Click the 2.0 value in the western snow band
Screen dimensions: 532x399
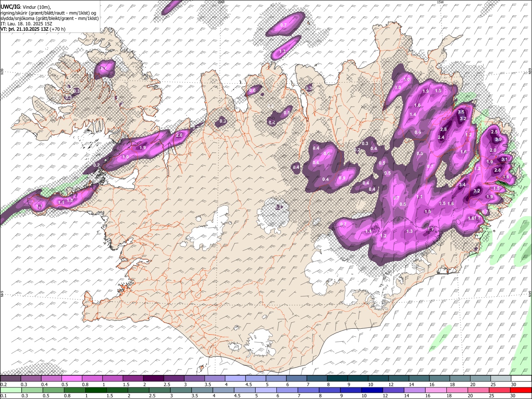pyautogui.click(x=180, y=135)
